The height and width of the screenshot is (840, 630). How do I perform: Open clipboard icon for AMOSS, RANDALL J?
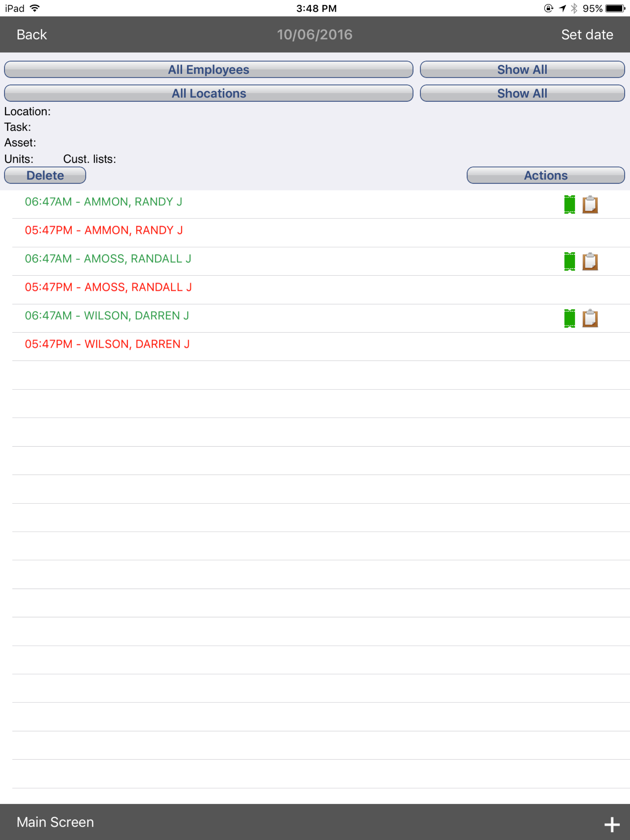tap(590, 262)
